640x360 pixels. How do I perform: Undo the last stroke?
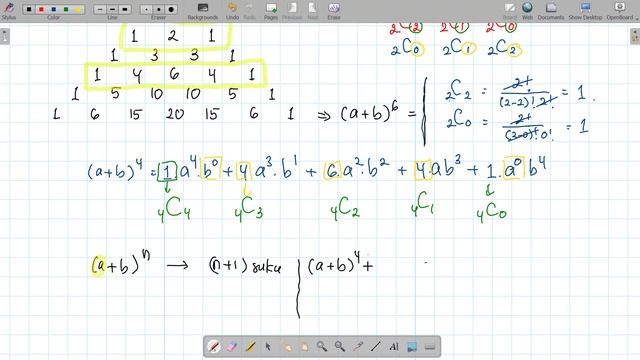pyautogui.click(x=232, y=11)
